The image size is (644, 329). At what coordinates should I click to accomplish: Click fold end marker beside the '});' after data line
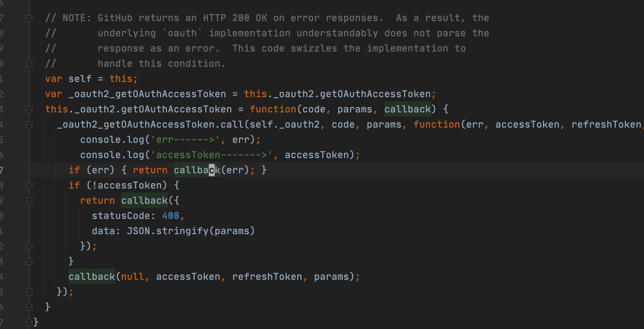29,246
